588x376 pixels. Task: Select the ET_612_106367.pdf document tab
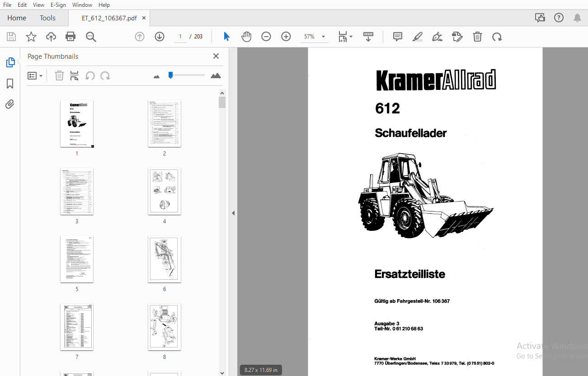[x=109, y=18]
